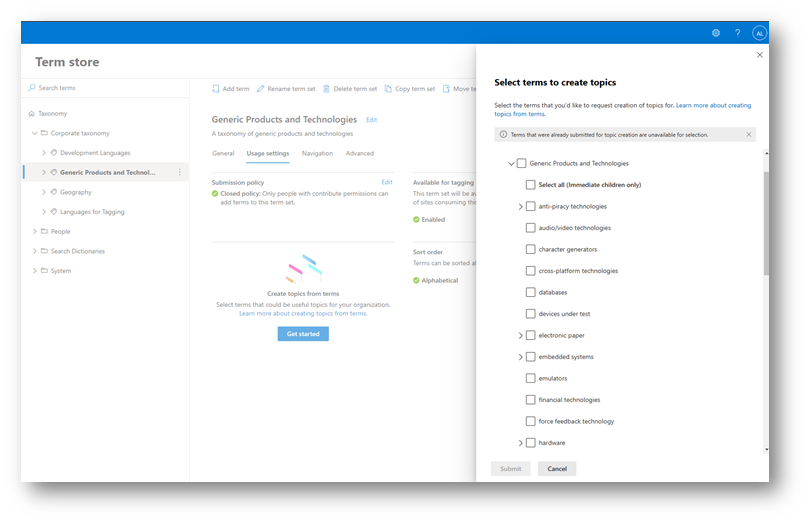
Task: Click the Geography tag icon
Action: click(x=54, y=192)
